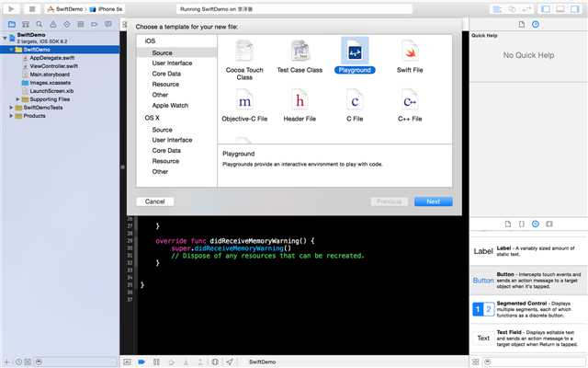
Task: Select Apple Watch category
Action: point(170,106)
